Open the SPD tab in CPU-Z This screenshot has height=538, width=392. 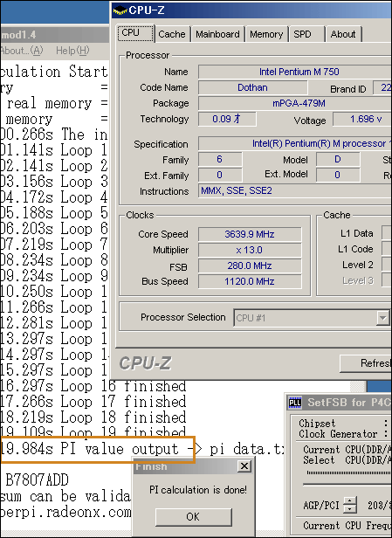click(306, 34)
